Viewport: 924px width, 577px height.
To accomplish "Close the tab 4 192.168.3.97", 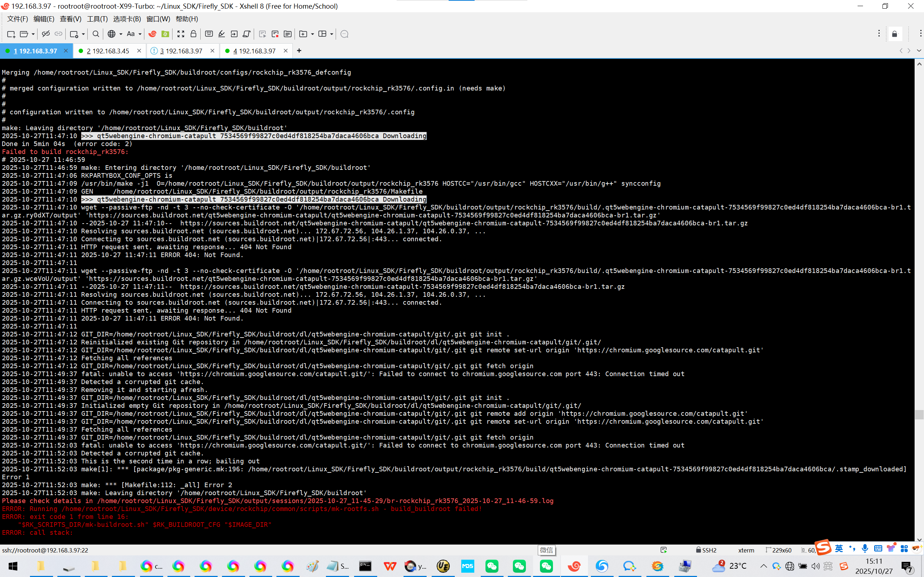I will point(286,51).
